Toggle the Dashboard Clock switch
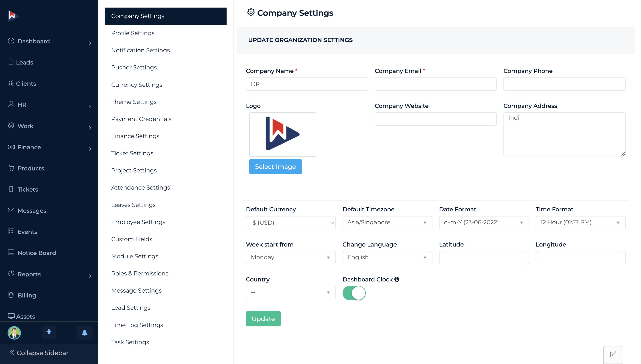This screenshot has width=641, height=364. pos(354,293)
